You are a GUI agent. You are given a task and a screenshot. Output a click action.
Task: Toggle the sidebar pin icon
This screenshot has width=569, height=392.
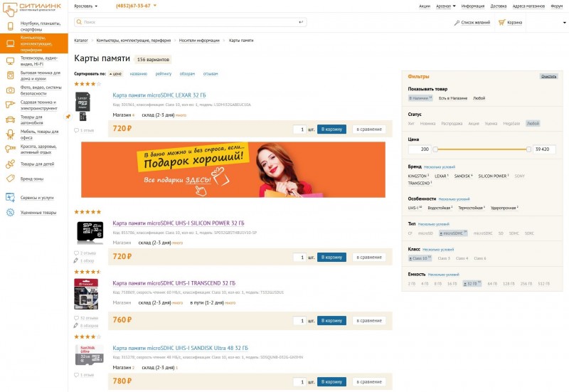coord(68,117)
